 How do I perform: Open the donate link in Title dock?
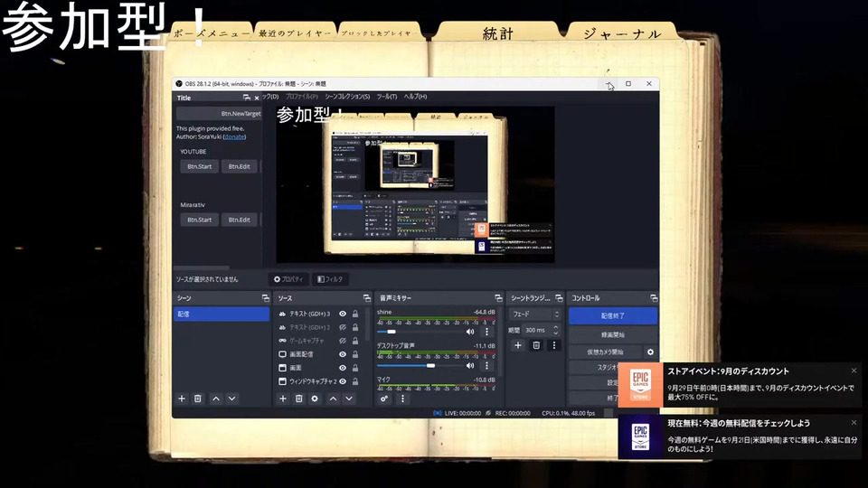pyautogui.click(x=235, y=136)
